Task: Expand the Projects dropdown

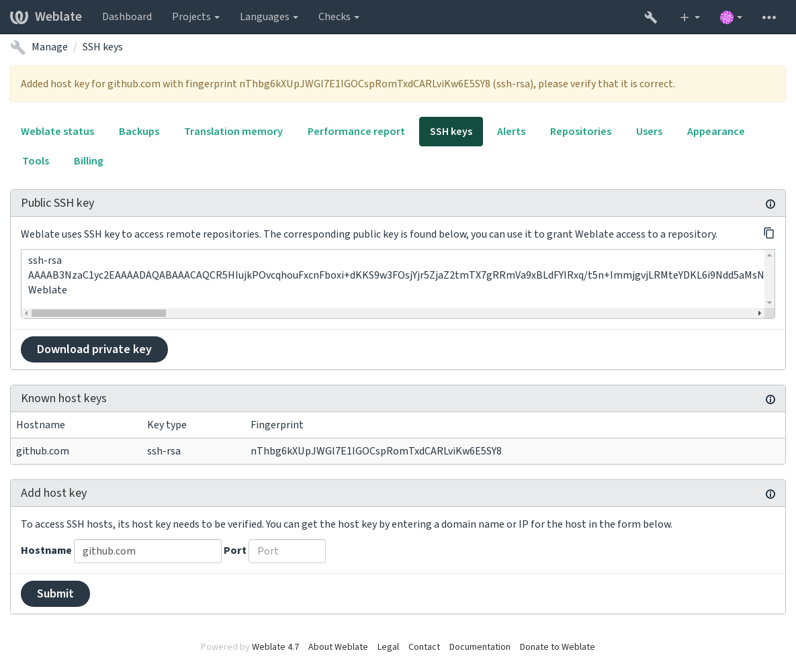Action: click(195, 17)
